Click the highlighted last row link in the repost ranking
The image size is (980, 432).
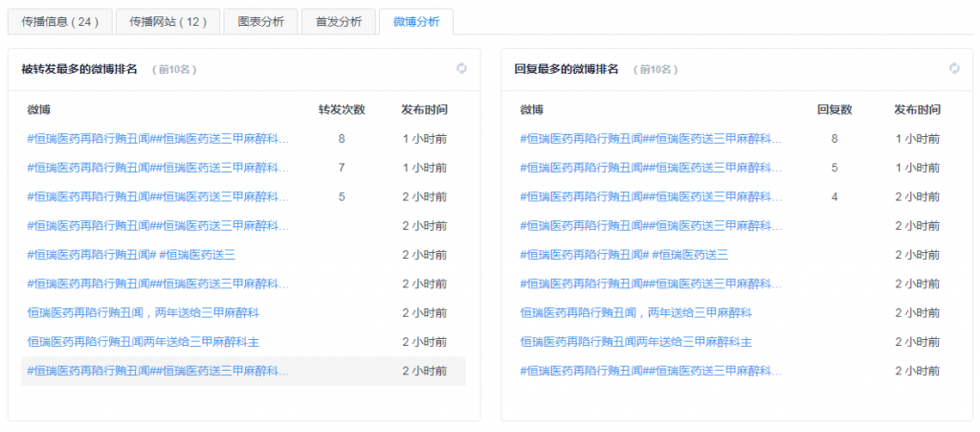pos(158,371)
